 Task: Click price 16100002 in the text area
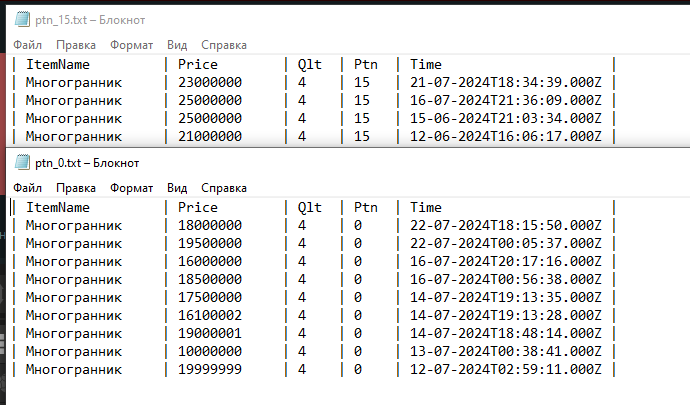point(210,315)
